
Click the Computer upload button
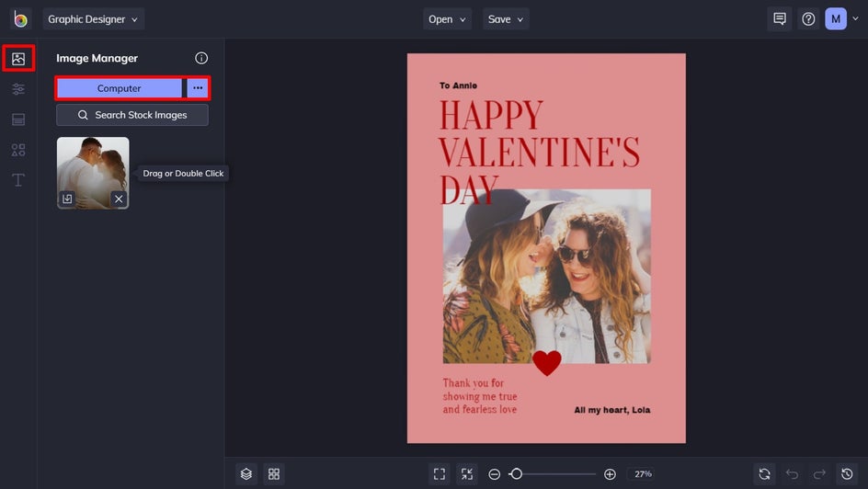point(120,88)
